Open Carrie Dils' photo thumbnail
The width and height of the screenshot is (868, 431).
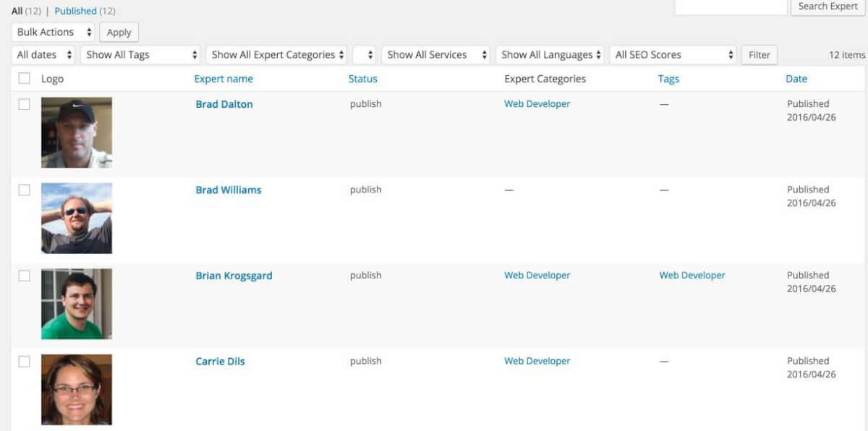click(77, 389)
